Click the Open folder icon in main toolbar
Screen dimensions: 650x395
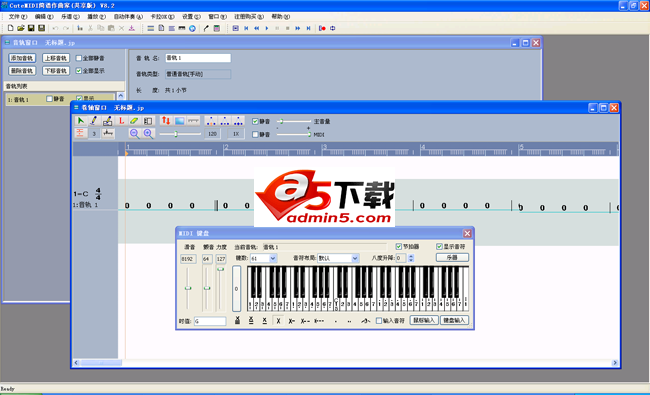(x=21, y=28)
